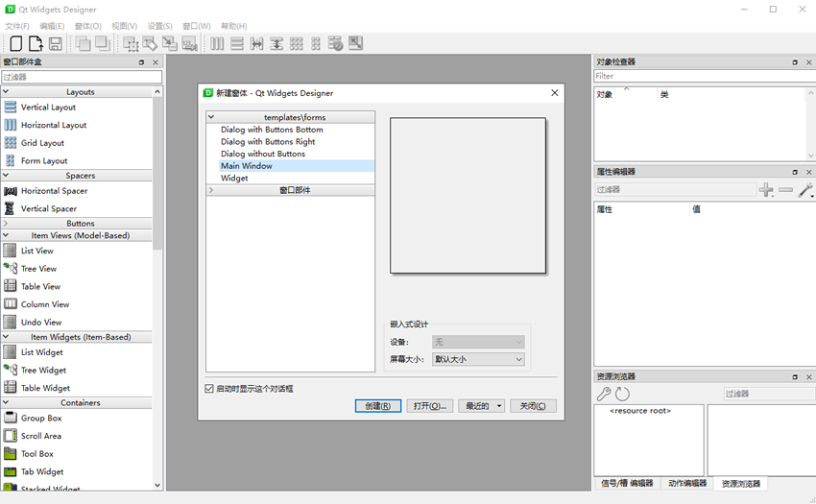Click the 打开(O)... button
The height and width of the screenshot is (504, 816).
[x=430, y=406]
